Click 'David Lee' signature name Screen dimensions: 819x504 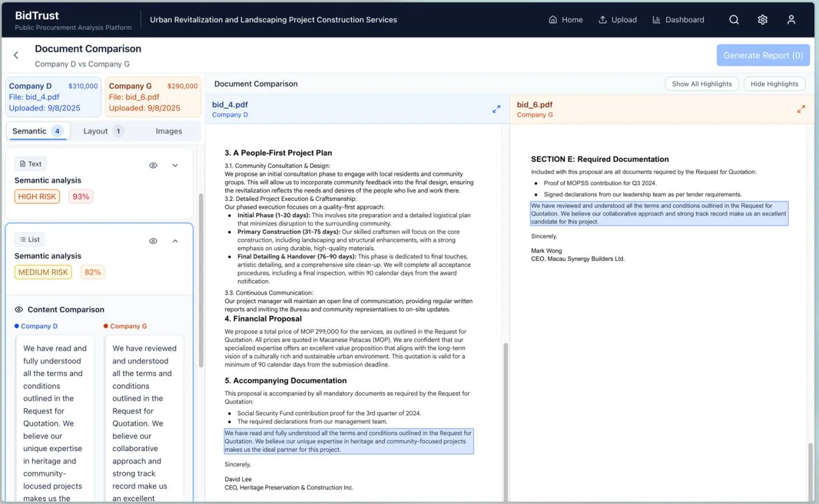238,480
